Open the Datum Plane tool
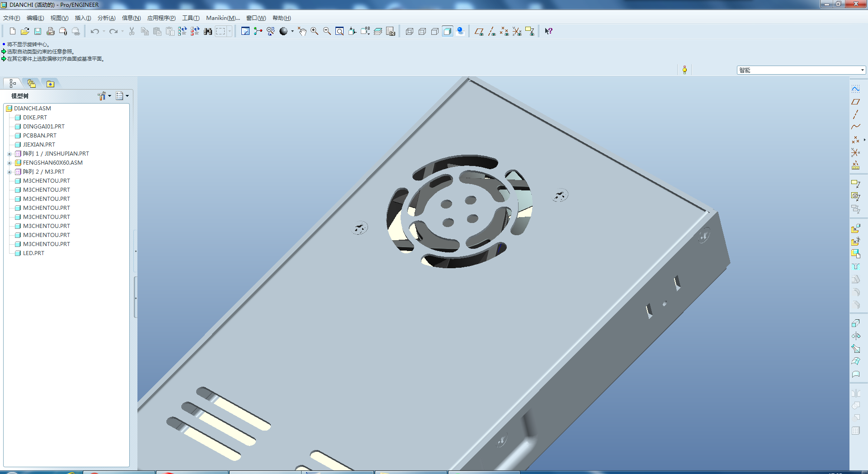The image size is (868, 474). [x=856, y=102]
